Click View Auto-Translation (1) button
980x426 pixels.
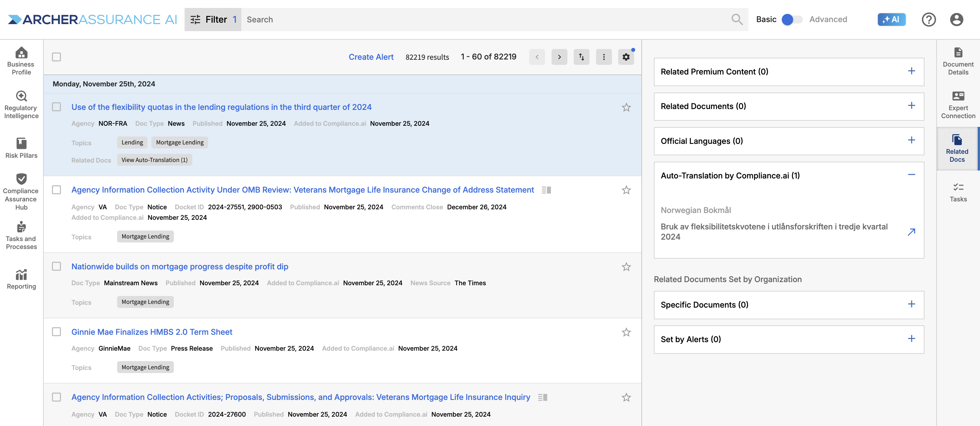click(155, 160)
